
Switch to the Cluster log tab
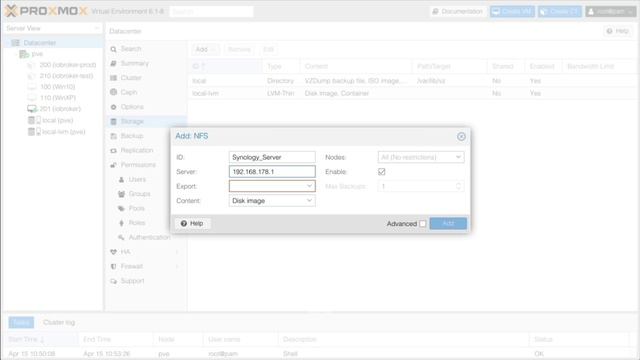pos(59,322)
